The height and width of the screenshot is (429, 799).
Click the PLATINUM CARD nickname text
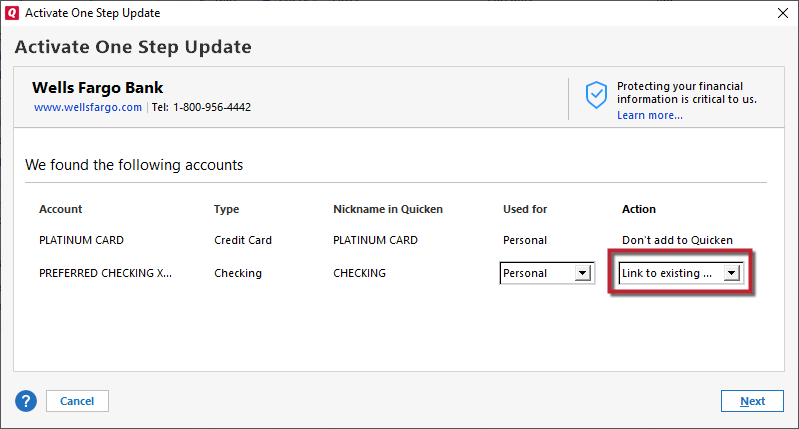pos(375,240)
